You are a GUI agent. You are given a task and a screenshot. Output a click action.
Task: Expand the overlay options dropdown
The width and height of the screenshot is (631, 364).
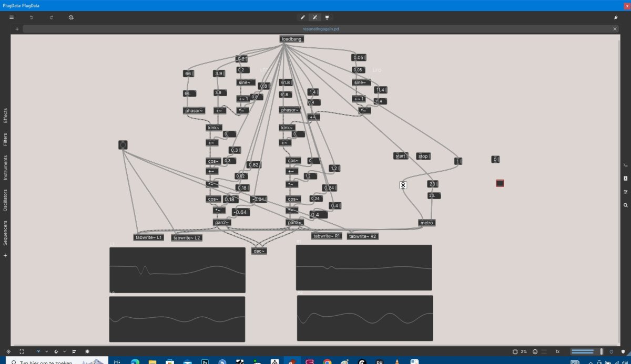click(46, 351)
